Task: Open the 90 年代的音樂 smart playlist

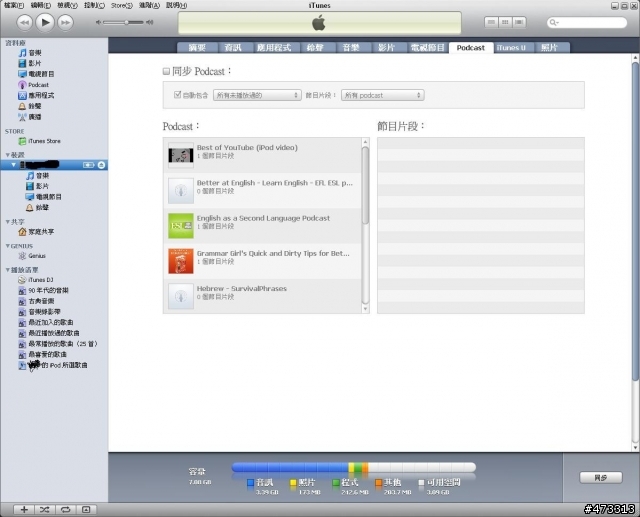Action: pyautogui.click(x=43, y=291)
